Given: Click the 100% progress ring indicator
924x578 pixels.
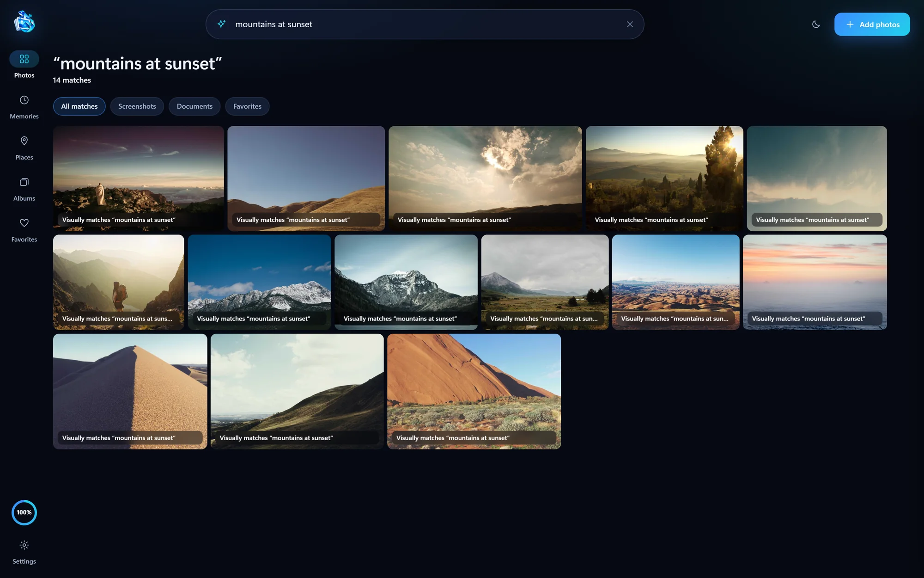Looking at the screenshot, I should [24, 512].
